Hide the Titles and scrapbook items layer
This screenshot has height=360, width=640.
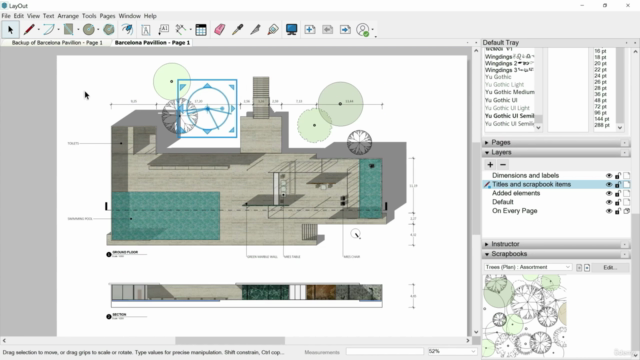pyautogui.click(x=609, y=184)
